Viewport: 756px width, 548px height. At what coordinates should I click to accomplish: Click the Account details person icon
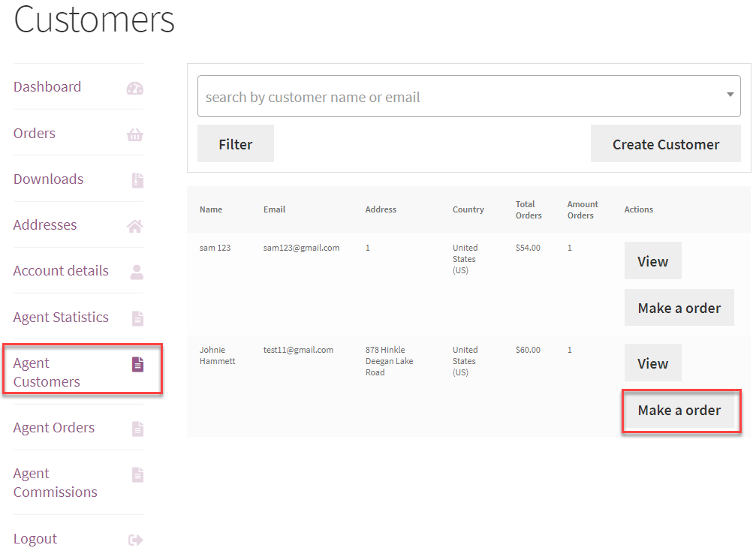[x=137, y=272]
